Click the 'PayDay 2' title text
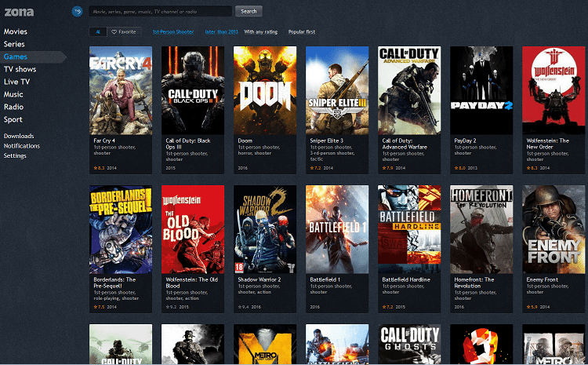The height and width of the screenshot is (365, 588). pyautogui.click(x=465, y=141)
